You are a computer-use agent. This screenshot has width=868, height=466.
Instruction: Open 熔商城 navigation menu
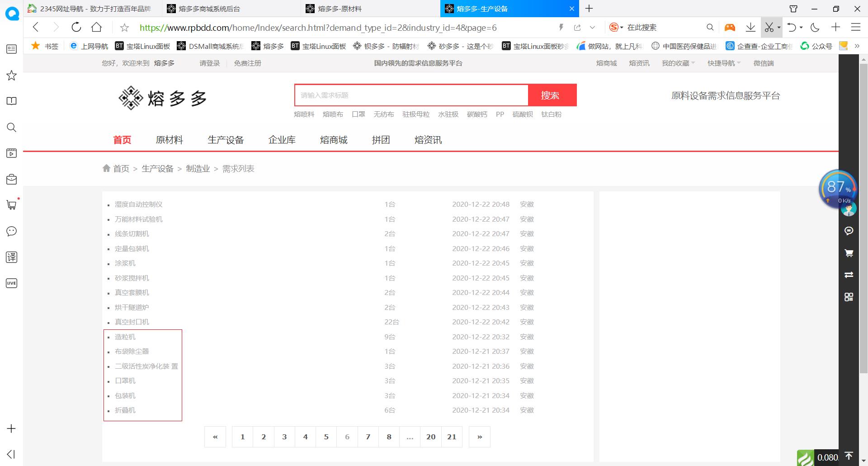pos(334,140)
